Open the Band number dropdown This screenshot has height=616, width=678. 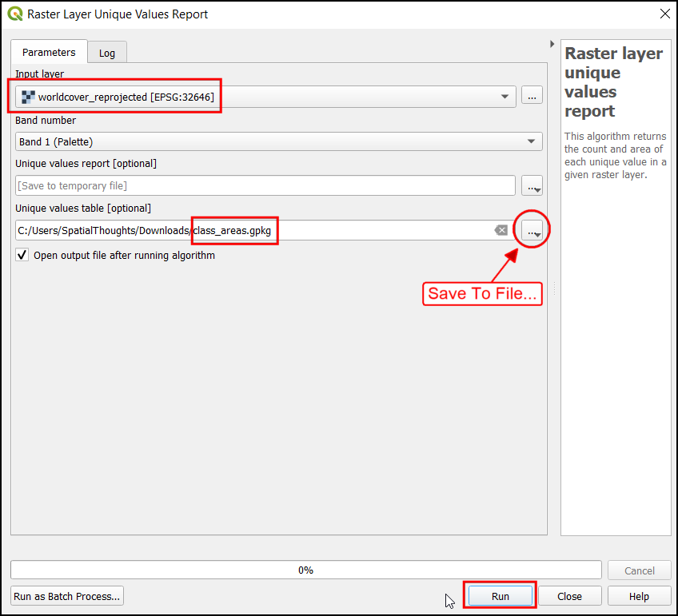point(279,141)
